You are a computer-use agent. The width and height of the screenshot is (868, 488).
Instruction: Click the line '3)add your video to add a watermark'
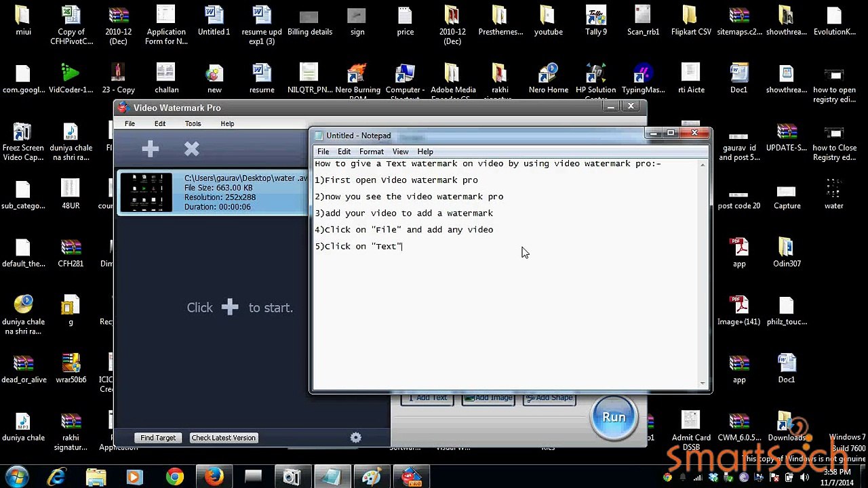coord(404,213)
